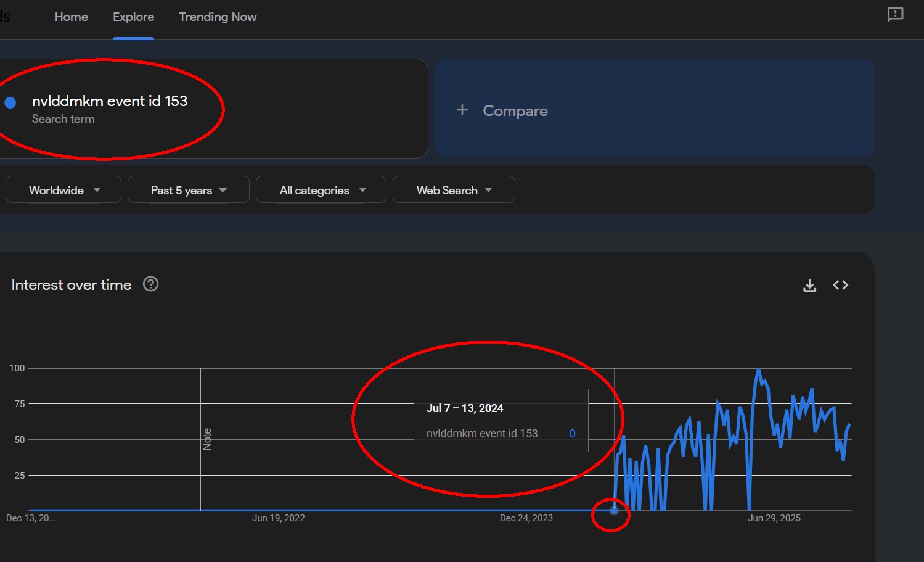The height and width of the screenshot is (562, 924).
Task: Edit the nvlddmkm event id 153 search term
Action: [x=110, y=101]
